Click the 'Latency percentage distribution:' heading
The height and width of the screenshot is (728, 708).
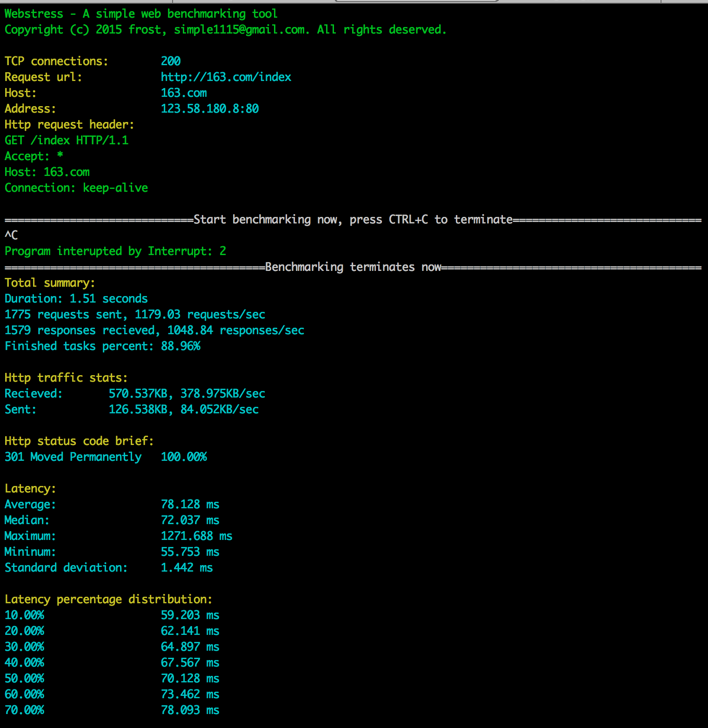tap(109, 600)
